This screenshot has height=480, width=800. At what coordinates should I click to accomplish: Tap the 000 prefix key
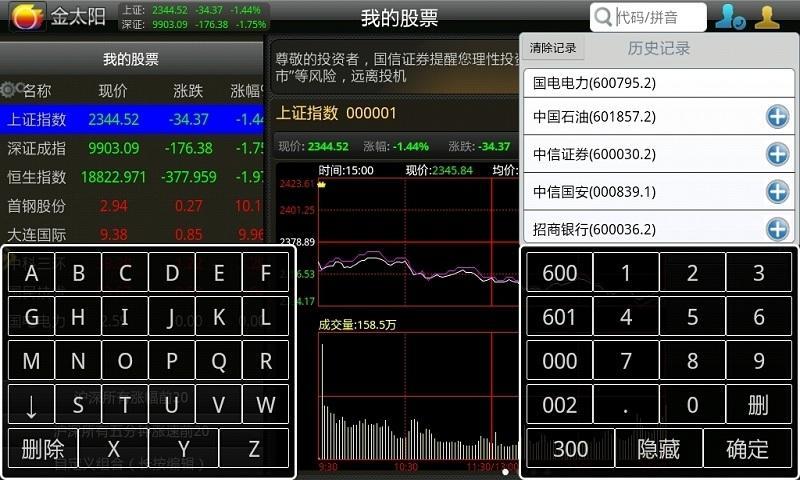559,361
